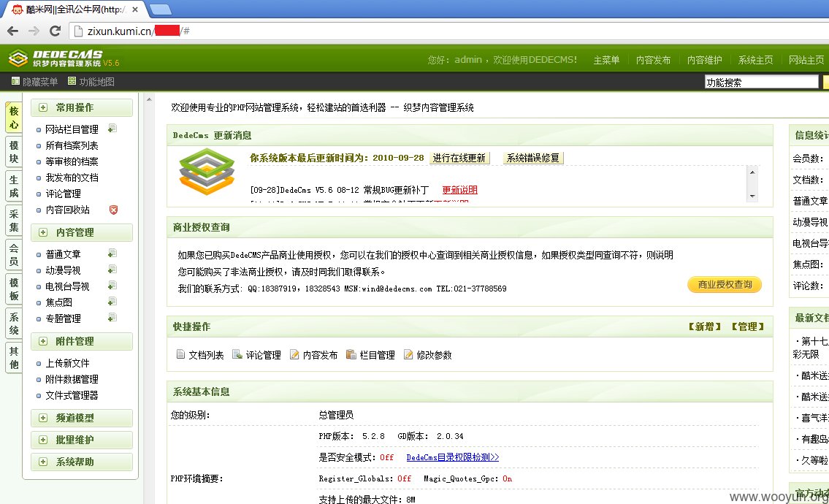Click the browser address bar
Screen dimensions: 829x504
point(449,31)
